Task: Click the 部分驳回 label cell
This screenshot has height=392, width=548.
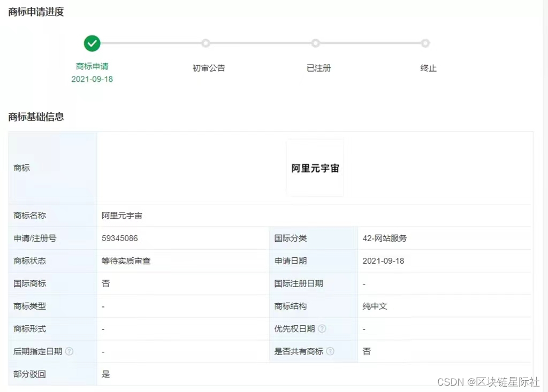Action: click(52, 374)
